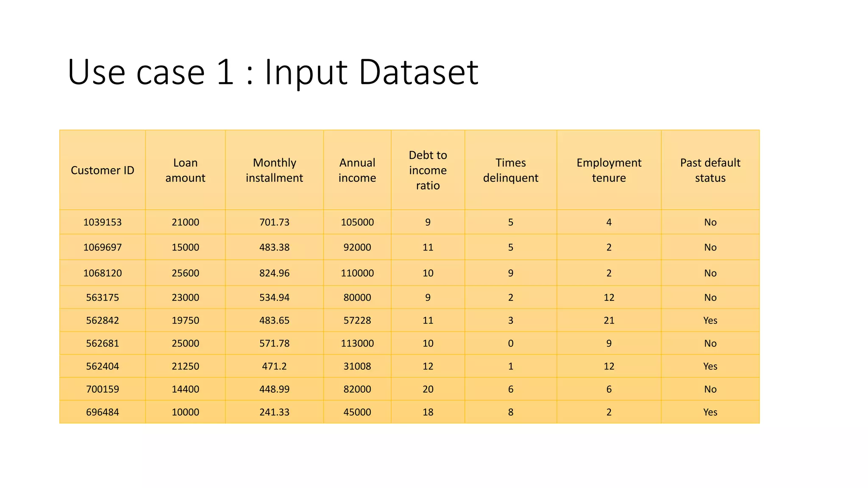Select the Yes status for customer 562404
This screenshot has height=488, width=868.
[710, 366]
